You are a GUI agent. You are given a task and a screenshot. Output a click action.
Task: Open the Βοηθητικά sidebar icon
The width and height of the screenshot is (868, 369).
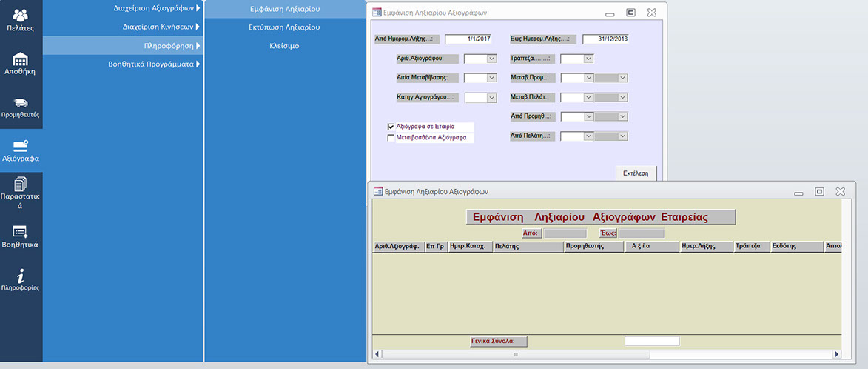coord(20,236)
